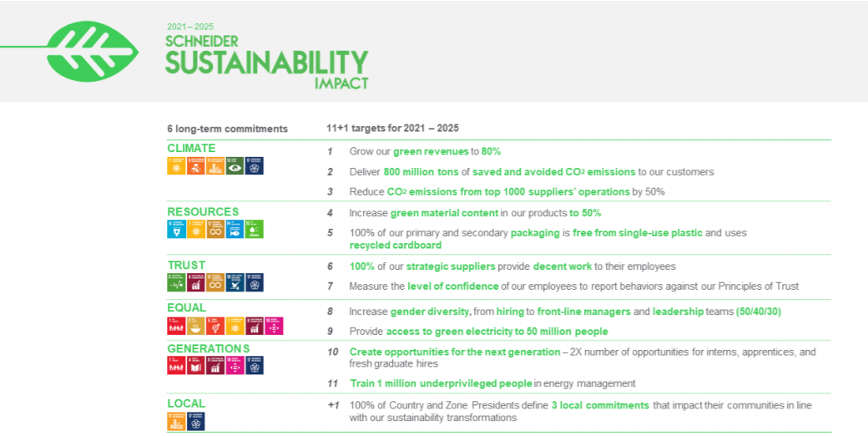Click the Quality Education book icon under GENERATIONS
The width and height of the screenshot is (868, 436).
pos(196,366)
